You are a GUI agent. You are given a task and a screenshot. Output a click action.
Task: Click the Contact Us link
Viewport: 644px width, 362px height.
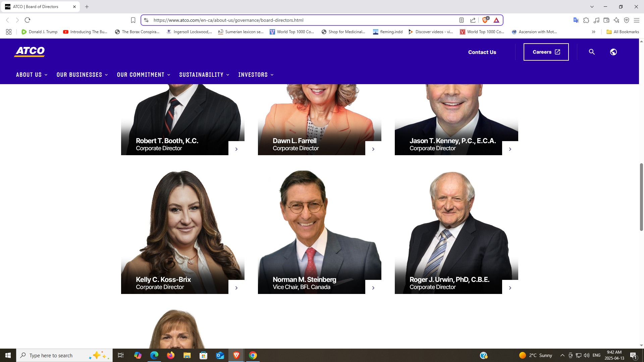482,52
